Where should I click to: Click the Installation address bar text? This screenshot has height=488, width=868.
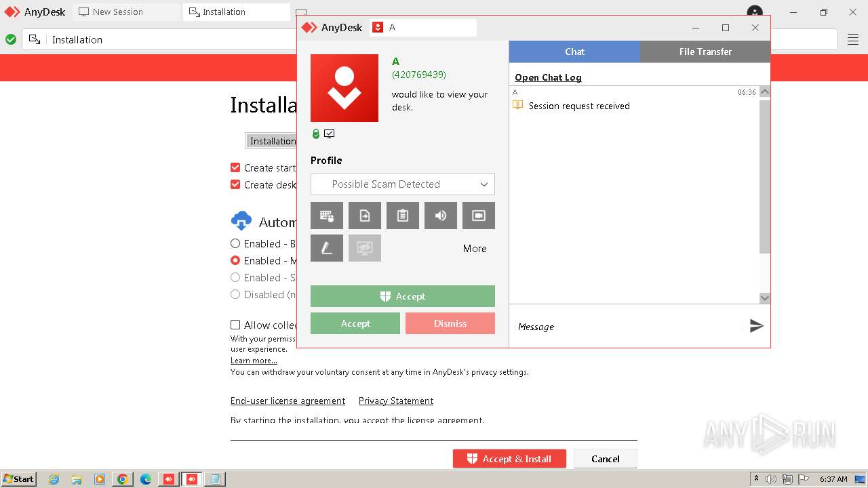[x=77, y=40]
